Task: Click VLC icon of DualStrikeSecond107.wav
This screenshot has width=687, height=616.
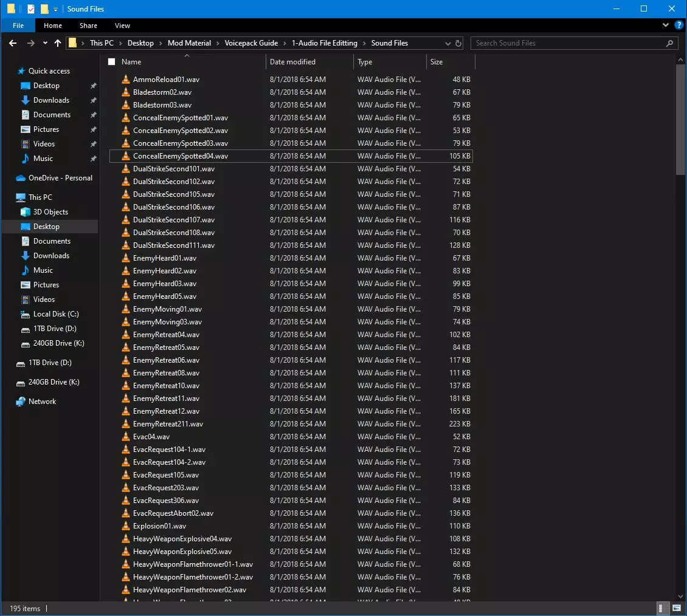Action: pos(126,220)
